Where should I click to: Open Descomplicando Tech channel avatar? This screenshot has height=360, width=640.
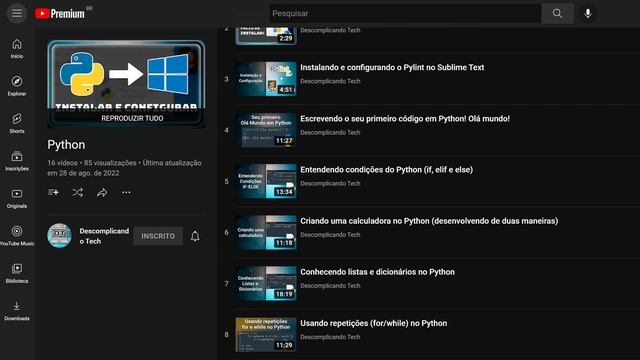pyautogui.click(x=60, y=236)
